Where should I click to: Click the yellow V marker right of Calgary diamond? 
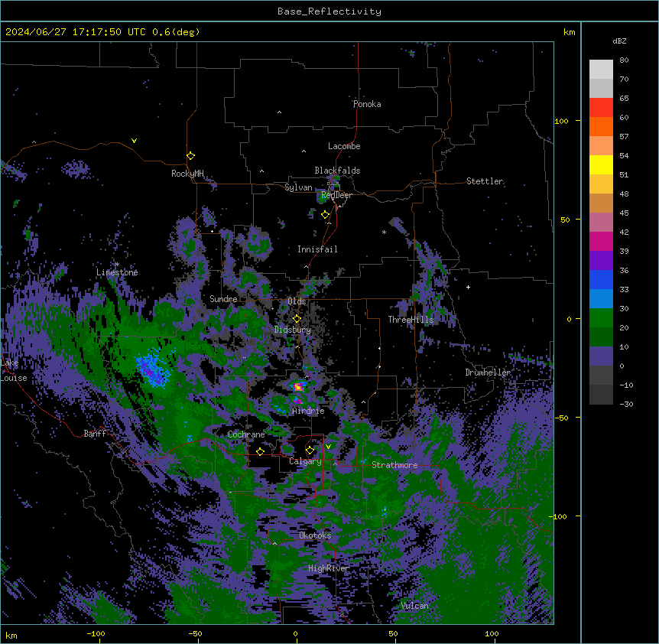pyautogui.click(x=328, y=447)
